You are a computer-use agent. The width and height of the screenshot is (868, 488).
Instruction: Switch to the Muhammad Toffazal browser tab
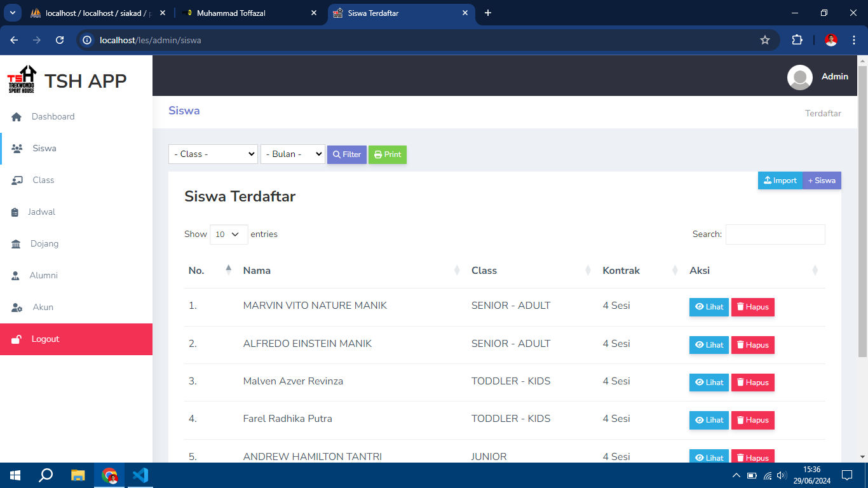click(x=248, y=13)
